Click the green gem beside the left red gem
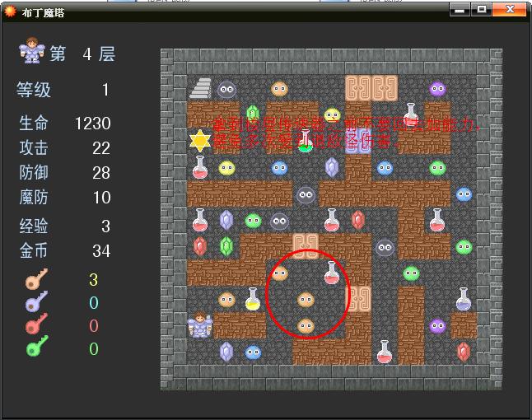Screen dimensions: 532x420 tap(226, 246)
